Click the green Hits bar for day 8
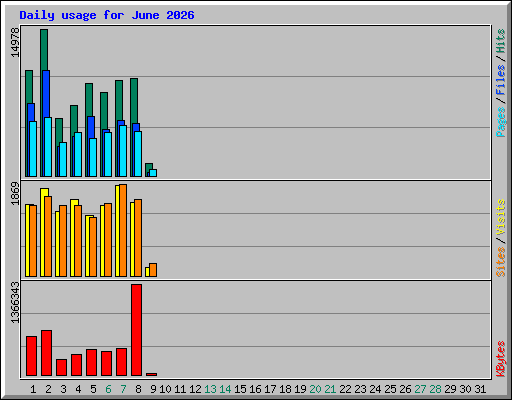Screen dimensions: 512x400 tap(134, 101)
